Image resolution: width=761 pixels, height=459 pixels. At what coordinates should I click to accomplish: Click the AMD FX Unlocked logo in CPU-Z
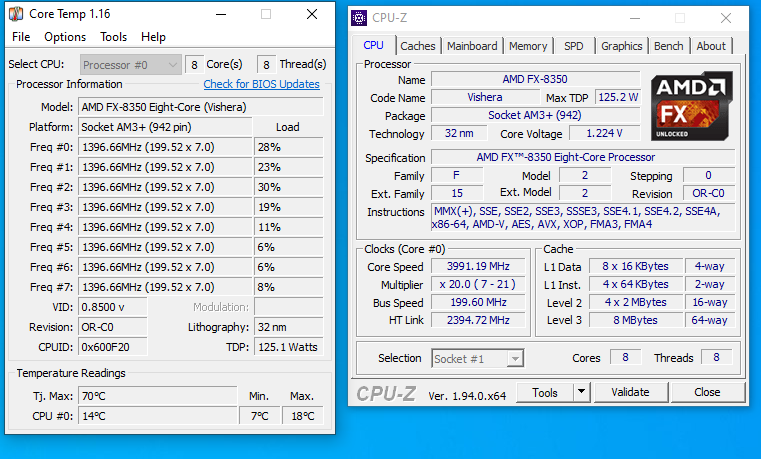[x=691, y=106]
